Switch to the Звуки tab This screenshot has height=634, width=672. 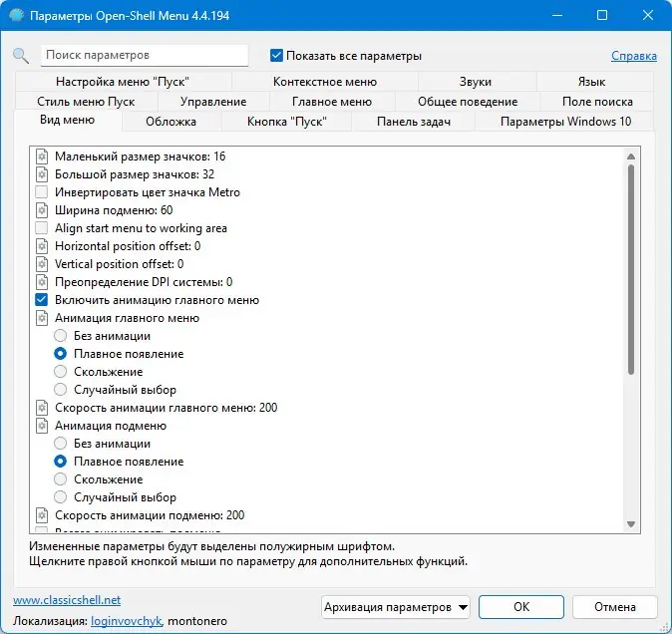tap(476, 82)
